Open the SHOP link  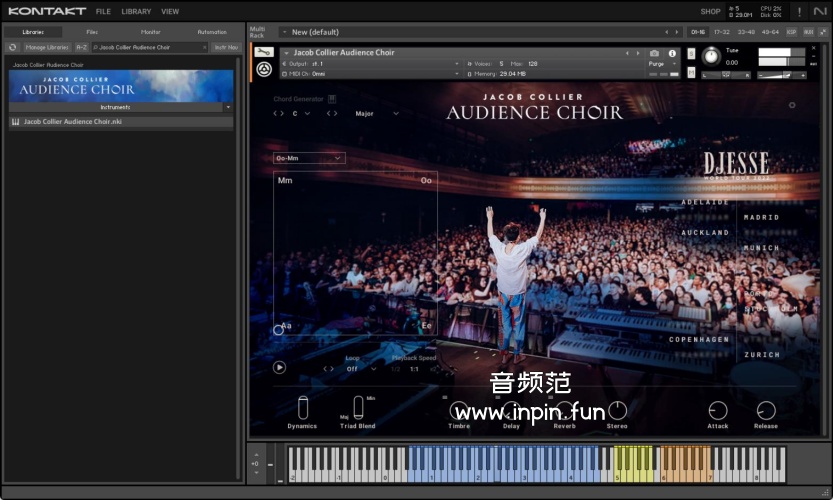coord(710,11)
